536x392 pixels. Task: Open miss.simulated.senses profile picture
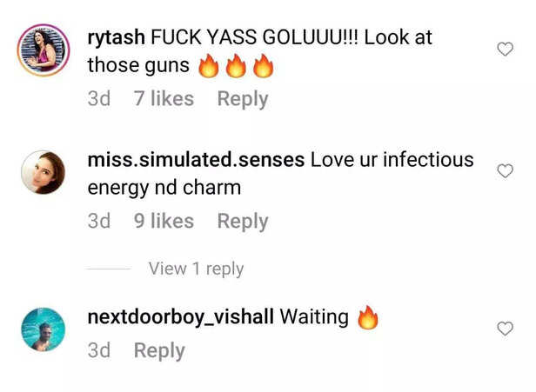(44, 172)
